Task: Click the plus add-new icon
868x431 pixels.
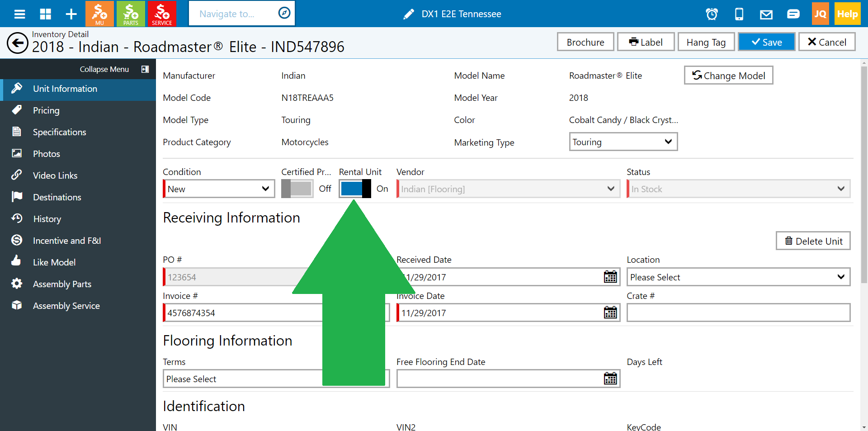Action: [71, 14]
